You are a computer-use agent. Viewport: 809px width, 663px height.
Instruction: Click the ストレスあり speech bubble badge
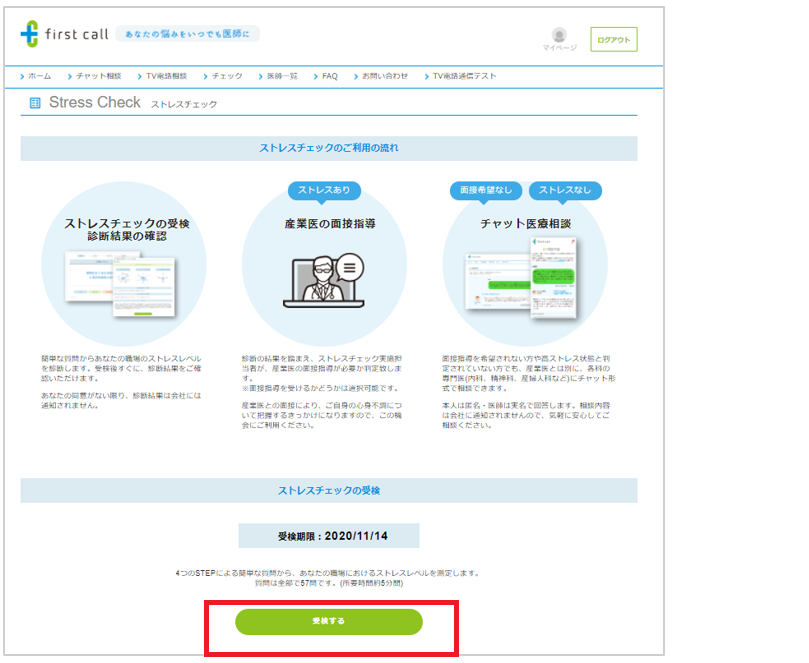click(323, 190)
